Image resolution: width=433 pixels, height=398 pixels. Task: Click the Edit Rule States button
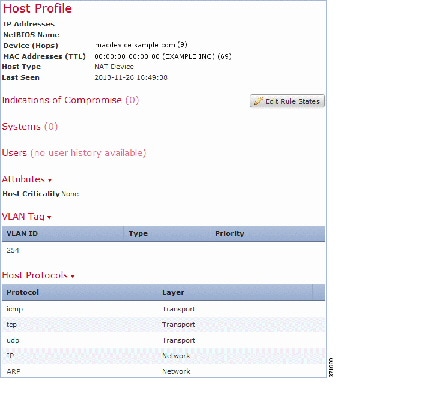(287, 101)
